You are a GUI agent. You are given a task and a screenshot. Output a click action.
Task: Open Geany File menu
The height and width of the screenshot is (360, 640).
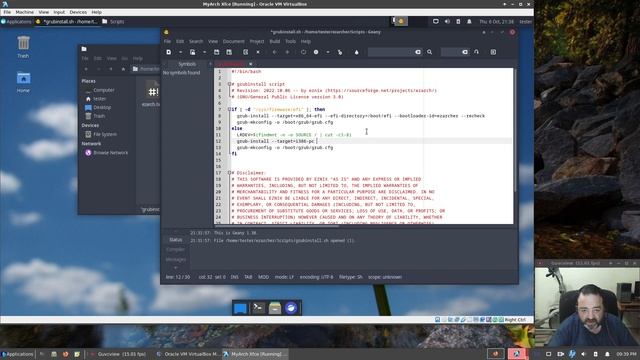(167, 42)
